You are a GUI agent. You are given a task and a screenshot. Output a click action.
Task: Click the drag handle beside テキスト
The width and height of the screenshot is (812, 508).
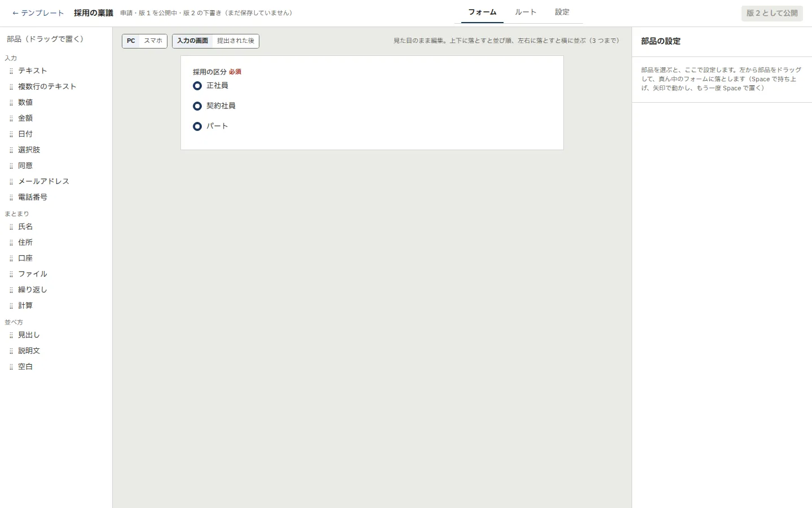[11, 71]
